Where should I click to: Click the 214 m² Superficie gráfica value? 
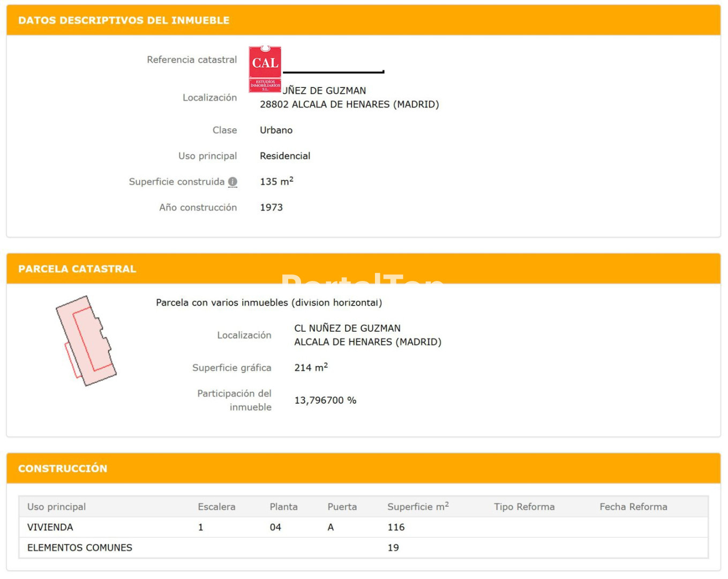tap(311, 368)
